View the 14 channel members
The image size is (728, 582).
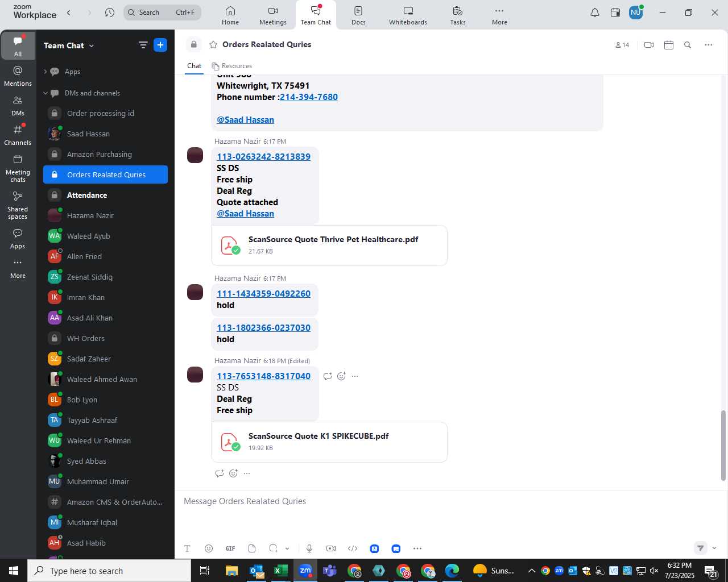pyautogui.click(x=622, y=45)
